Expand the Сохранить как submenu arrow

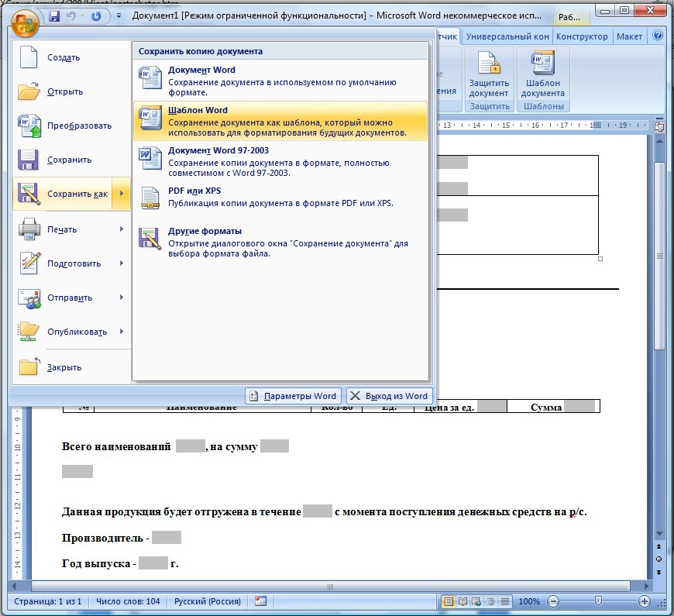coord(121,194)
